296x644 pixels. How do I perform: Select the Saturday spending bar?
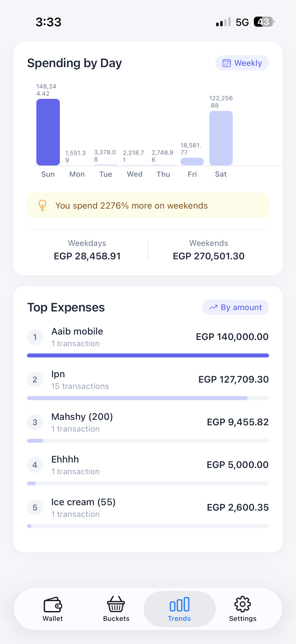[x=221, y=138]
